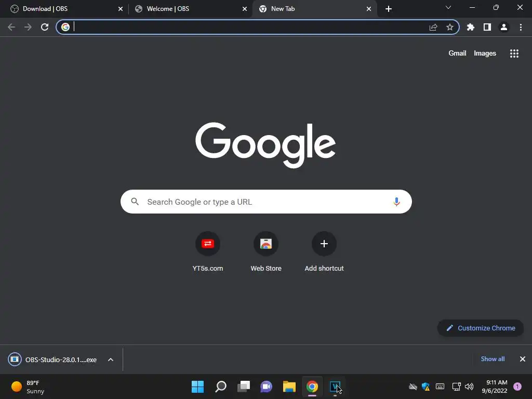This screenshot has height=399, width=532.
Task: Open Task View on taskbar
Action: (x=243, y=387)
